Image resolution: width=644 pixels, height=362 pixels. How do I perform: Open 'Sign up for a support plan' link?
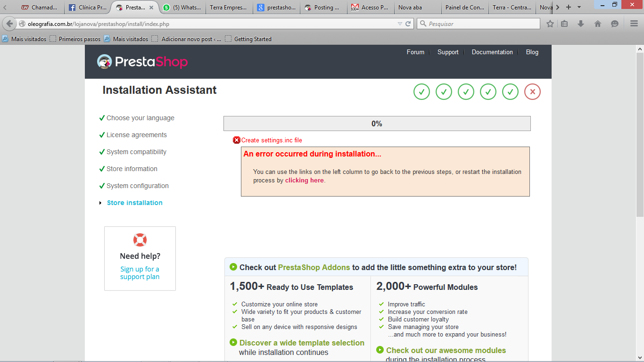pyautogui.click(x=140, y=273)
